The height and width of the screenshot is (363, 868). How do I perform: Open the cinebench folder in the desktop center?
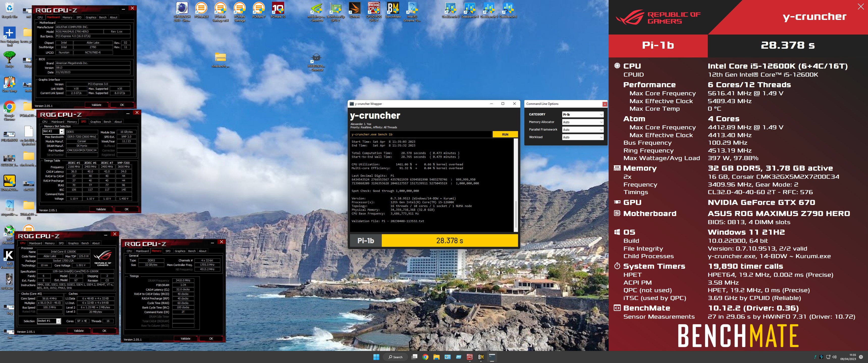point(220,60)
